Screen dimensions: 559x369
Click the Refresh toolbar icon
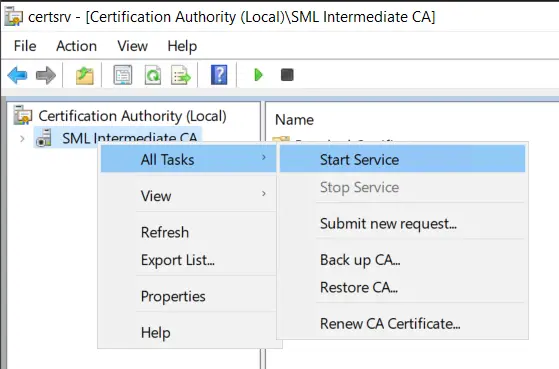point(153,75)
